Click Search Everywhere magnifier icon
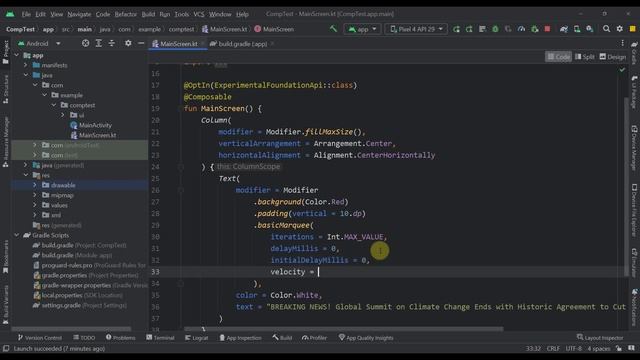 click(607, 29)
